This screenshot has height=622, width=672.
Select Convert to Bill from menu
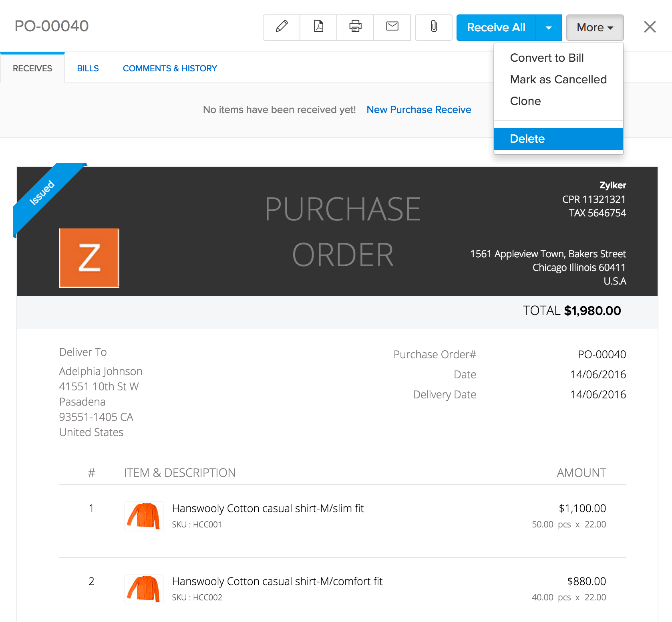(x=547, y=58)
